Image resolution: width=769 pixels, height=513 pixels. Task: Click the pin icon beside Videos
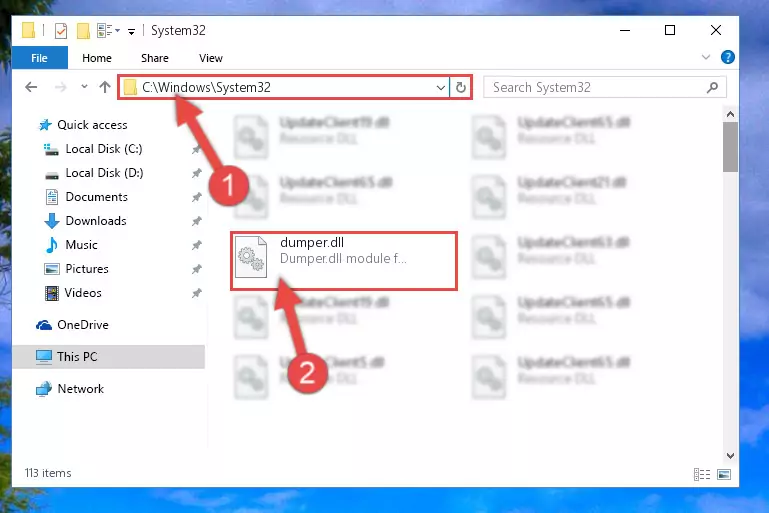(196, 293)
